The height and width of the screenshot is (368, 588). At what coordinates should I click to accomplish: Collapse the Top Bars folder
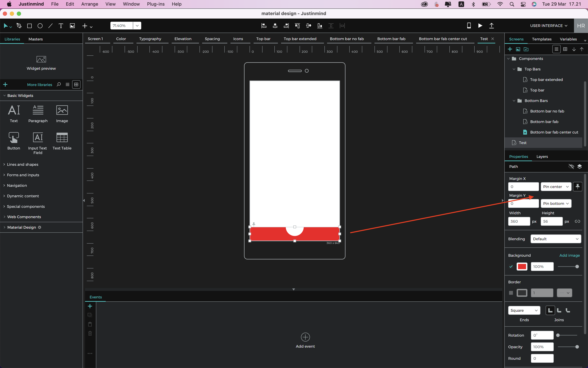point(514,69)
